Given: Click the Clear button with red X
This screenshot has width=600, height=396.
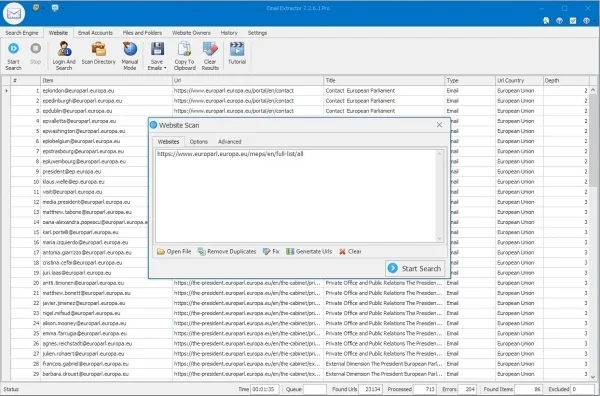Looking at the screenshot, I should (350, 251).
